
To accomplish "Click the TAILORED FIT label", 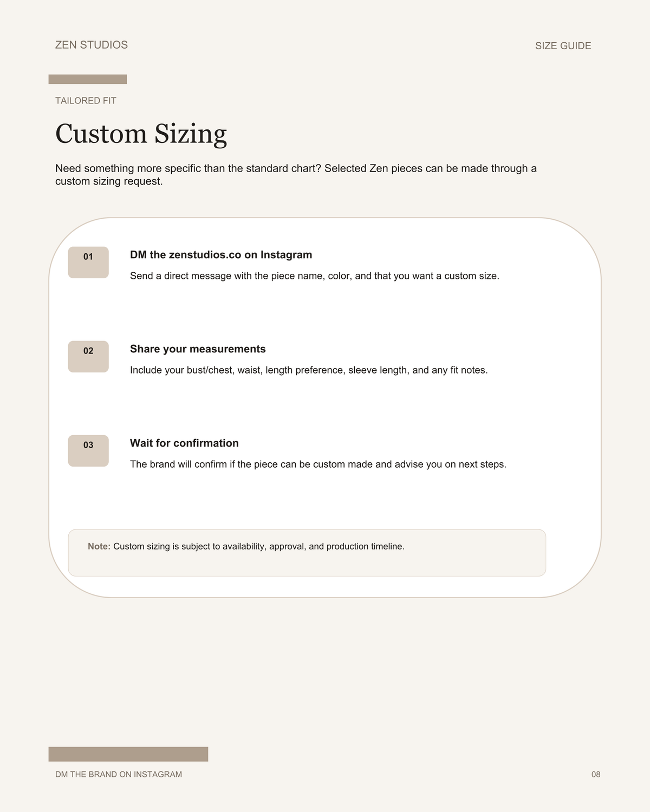I will pyautogui.click(x=86, y=101).
